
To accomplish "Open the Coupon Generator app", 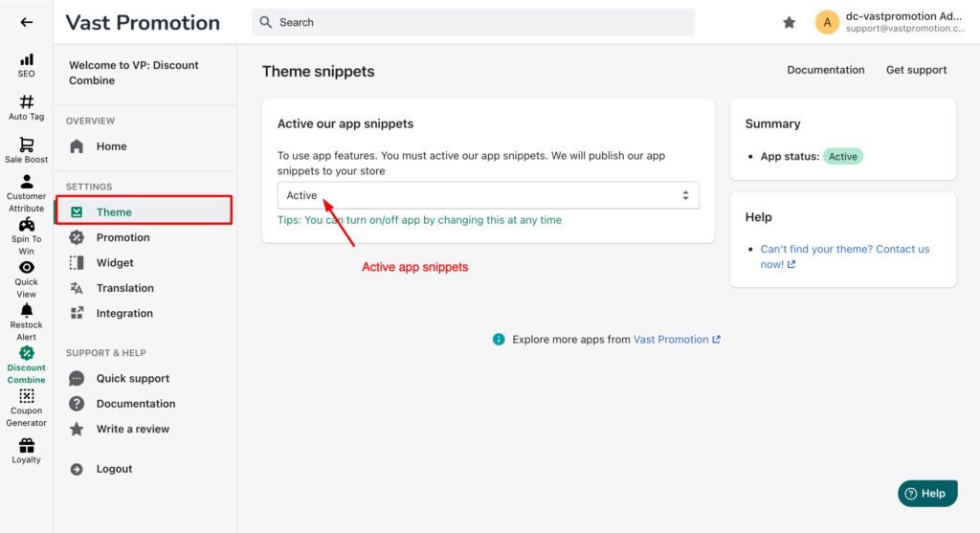I will pos(26,409).
